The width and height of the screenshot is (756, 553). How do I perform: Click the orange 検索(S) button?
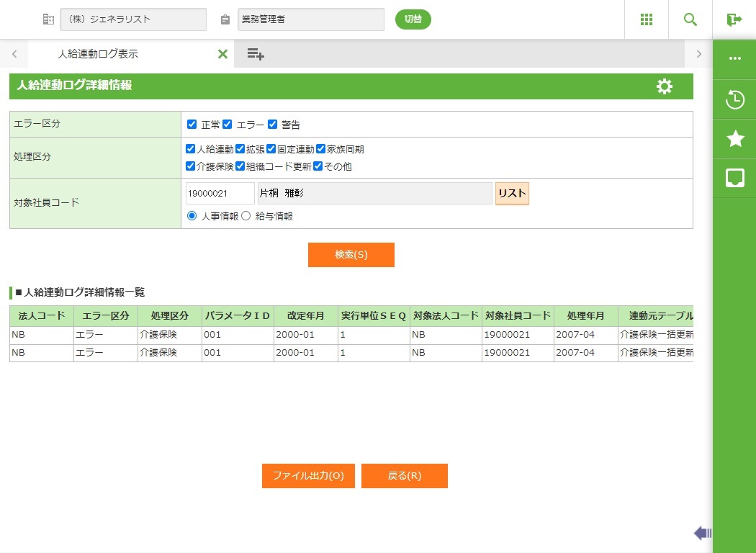351,255
